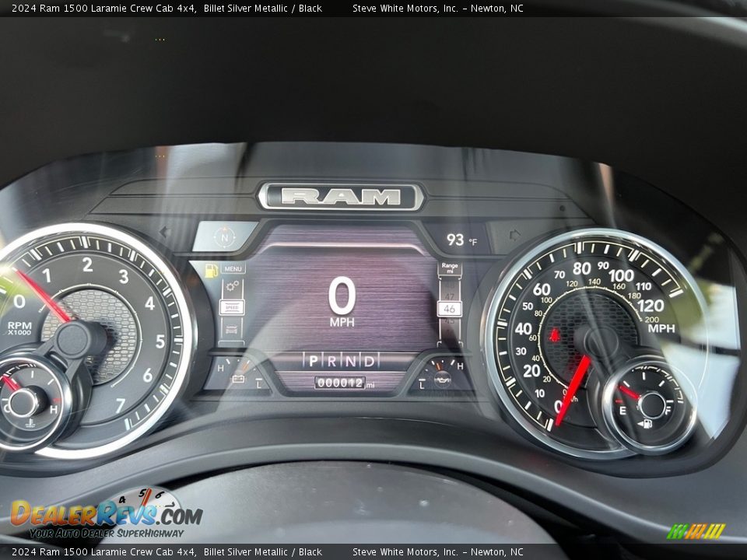
Task: Click the E mark on the fuel gauge
Action: coord(622,411)
